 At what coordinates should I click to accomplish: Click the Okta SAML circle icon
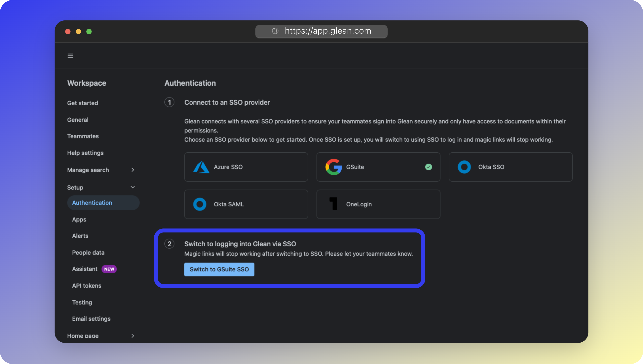[200, 204]
